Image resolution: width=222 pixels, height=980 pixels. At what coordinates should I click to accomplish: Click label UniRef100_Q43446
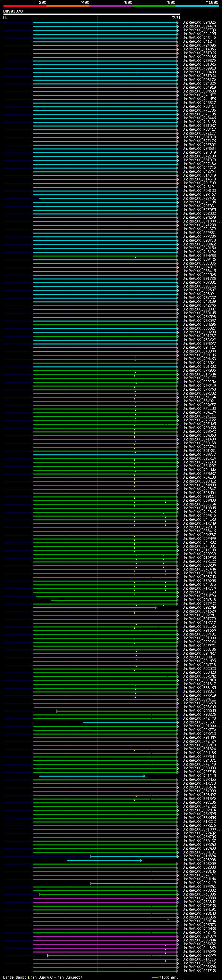pos(199,118)
